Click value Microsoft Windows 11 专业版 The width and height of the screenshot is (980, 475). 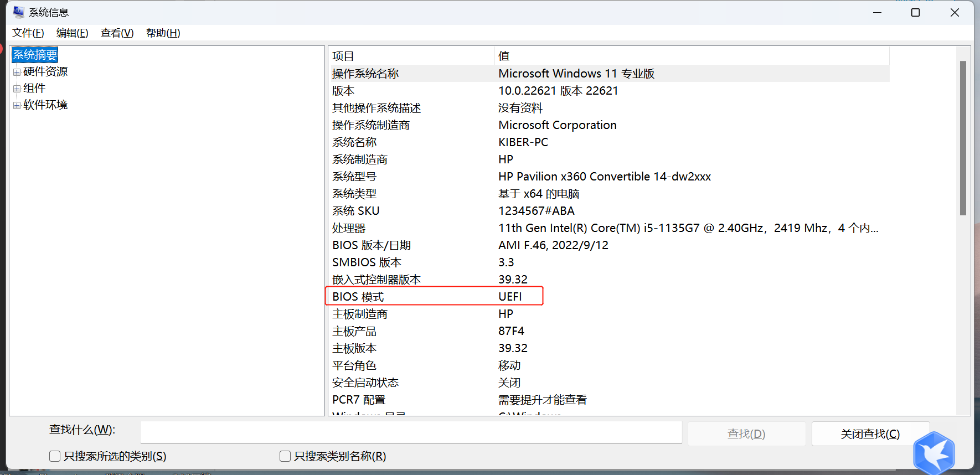point(576,74)
